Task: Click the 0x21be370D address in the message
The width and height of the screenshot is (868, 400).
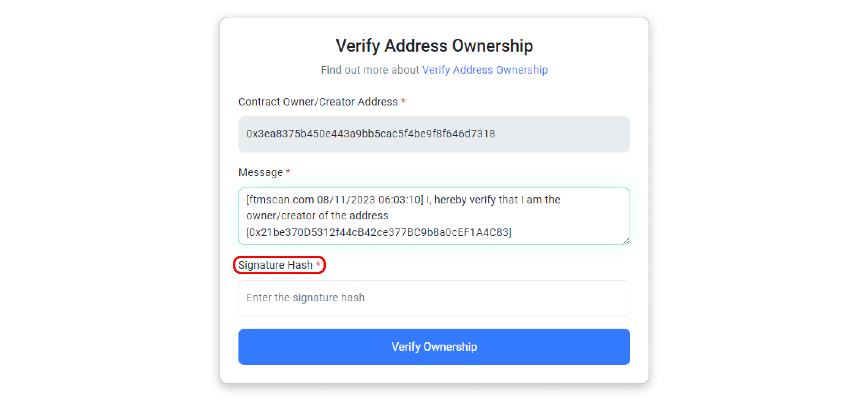Action: tap(379, 232)
